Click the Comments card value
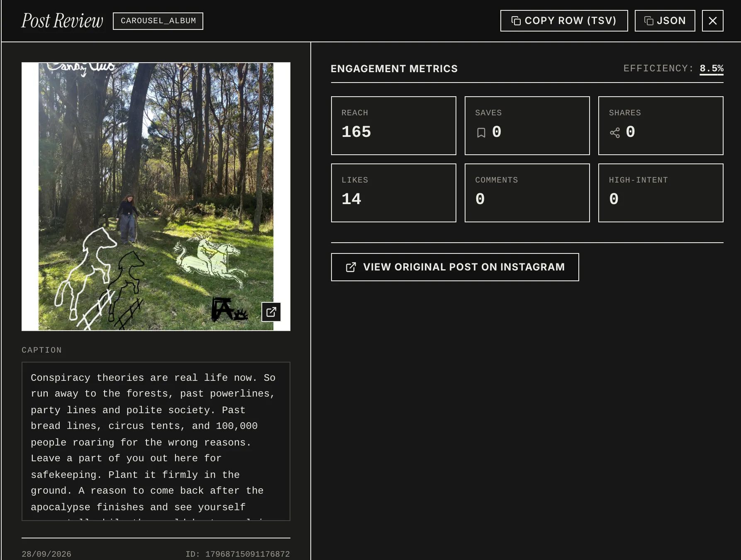 480,199
